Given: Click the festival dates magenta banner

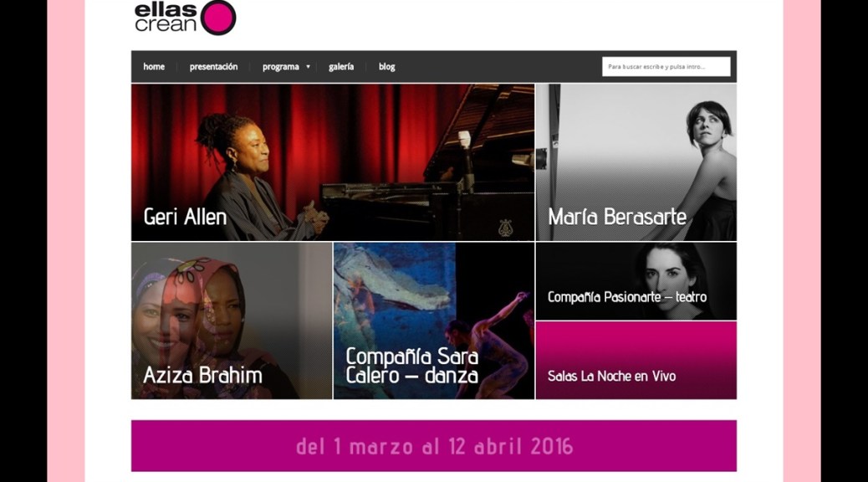Looking at the screenshot, I should [x=433, y=446].
